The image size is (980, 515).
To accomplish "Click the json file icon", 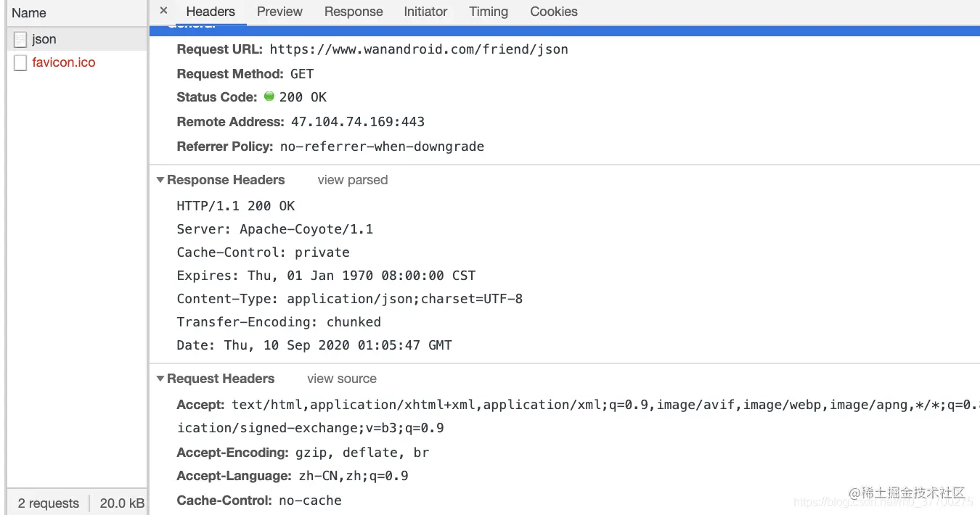I will (20, 39).
